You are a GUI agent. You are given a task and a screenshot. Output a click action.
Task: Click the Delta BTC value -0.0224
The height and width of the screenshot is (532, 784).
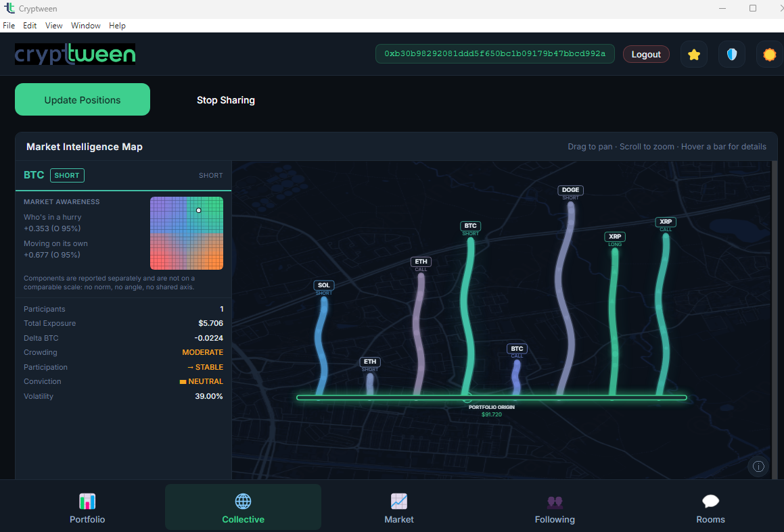click(x=208, y=338)
